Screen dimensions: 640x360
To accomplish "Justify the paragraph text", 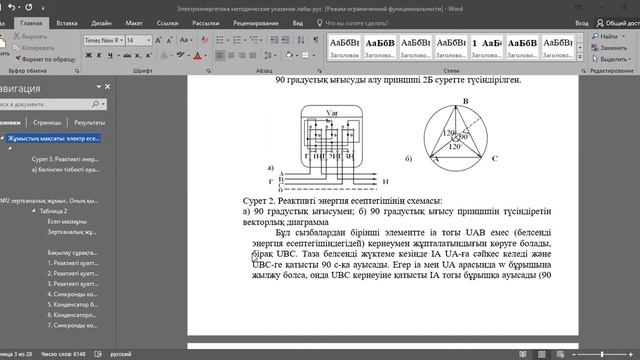I will pyautogui.click(x=253, y=55).
